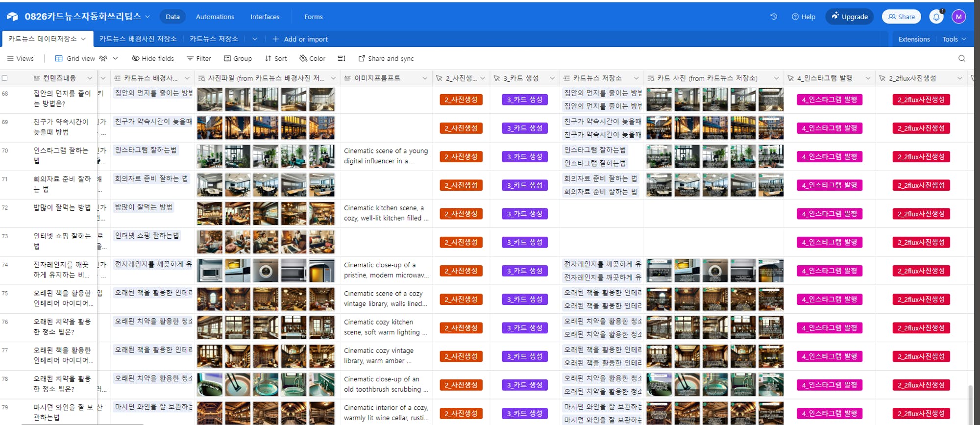Click 2_사진생성 button in row 68
Viewport: 980px width, 425px height.
tap(461, 100)
